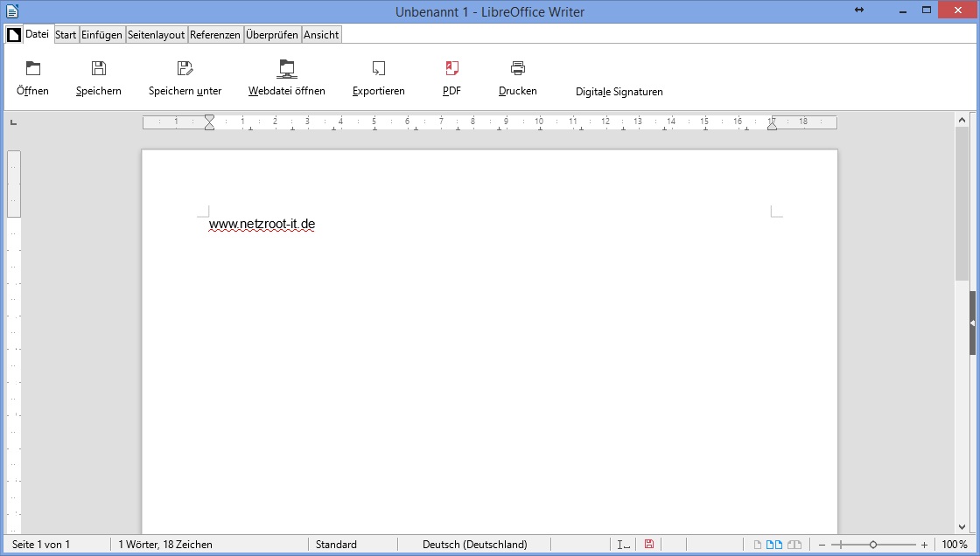Click the left indent marker on the ruler
Image resolution: width=980 pixels, height=556 pixels.
(x=209, y=122)
